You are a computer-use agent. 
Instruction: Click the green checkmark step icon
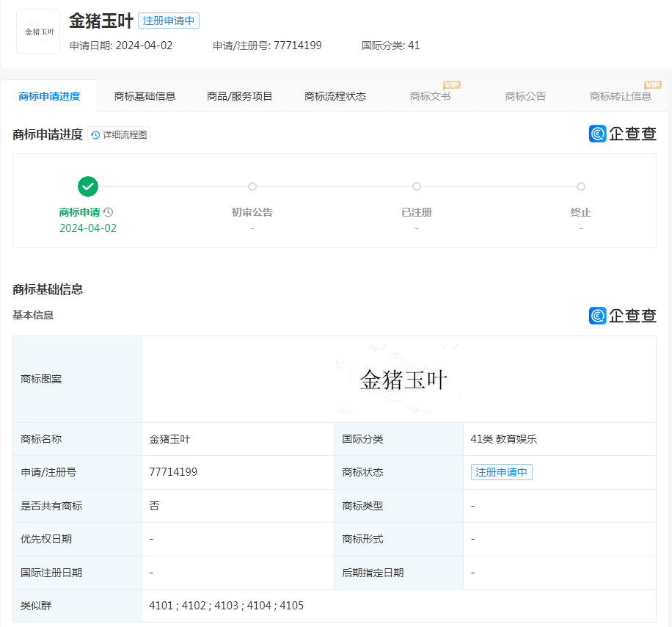pos(88,186)
